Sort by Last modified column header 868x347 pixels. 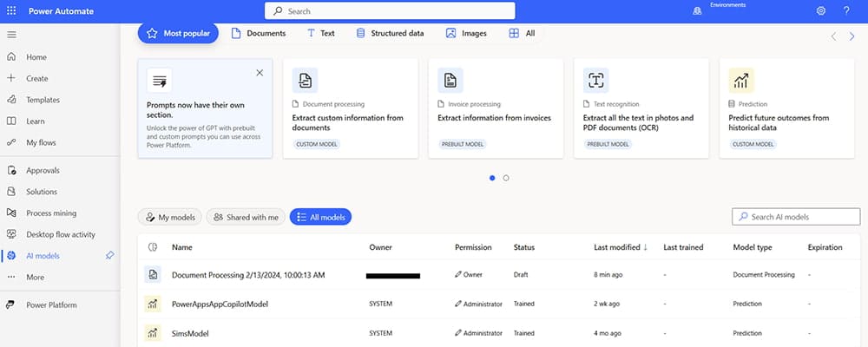620,247
